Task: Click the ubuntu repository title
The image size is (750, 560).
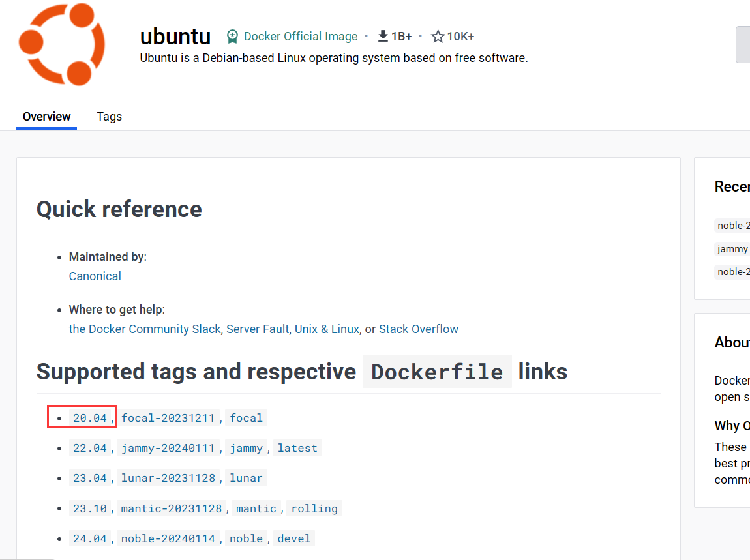Action: (x=175, y=37)
